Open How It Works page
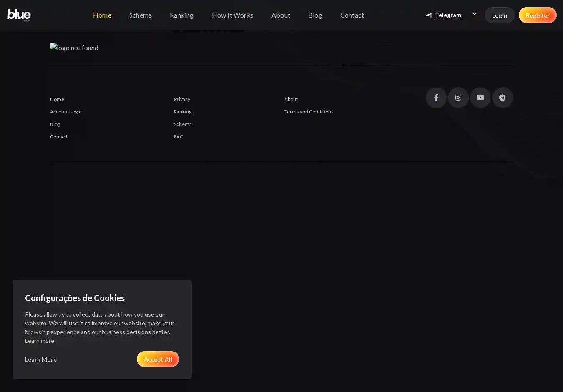Screen dimensions: 563x392 [232, 15]
